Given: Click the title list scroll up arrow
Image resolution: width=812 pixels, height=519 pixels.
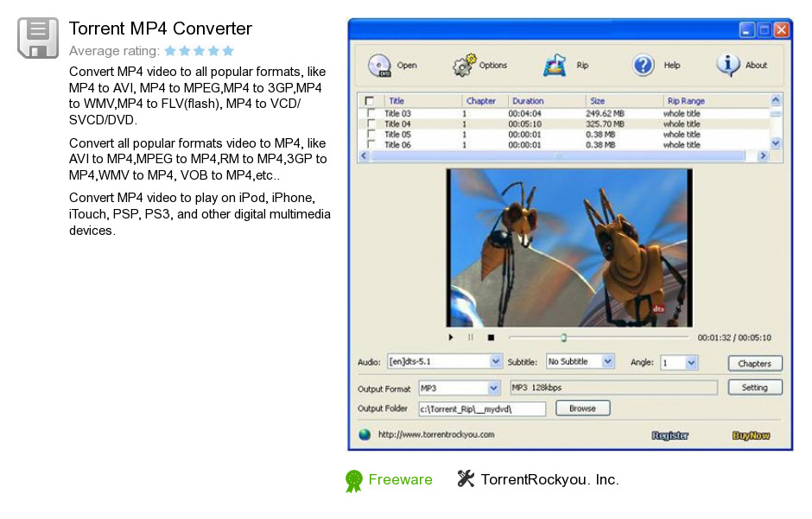Looking at the screenshot, I should 775,100.
